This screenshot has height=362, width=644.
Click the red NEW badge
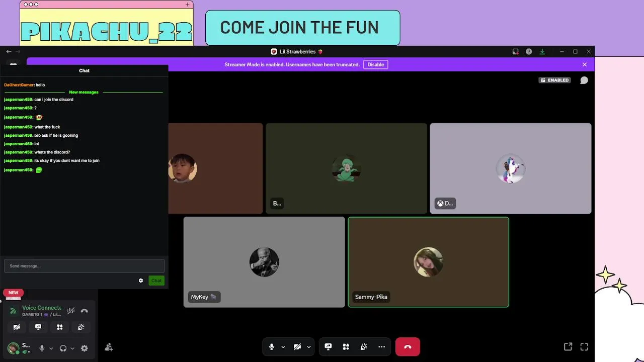coord(14,293)
